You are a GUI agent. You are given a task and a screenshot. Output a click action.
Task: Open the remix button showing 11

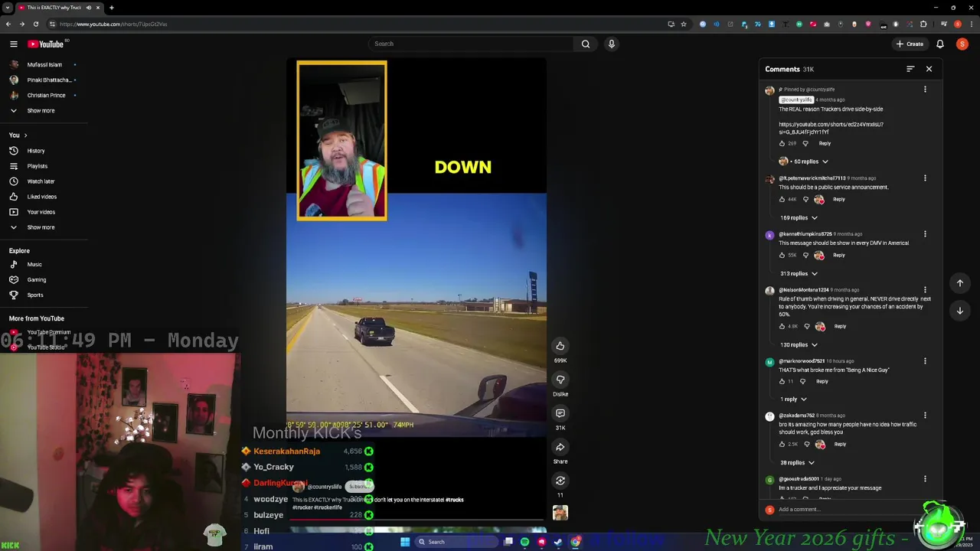560,481
